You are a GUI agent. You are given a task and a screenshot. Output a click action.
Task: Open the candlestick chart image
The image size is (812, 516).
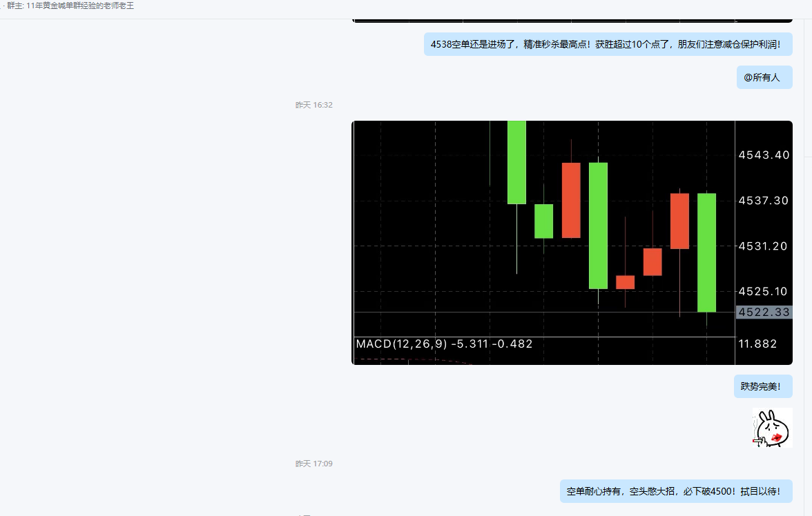point(572,243)
